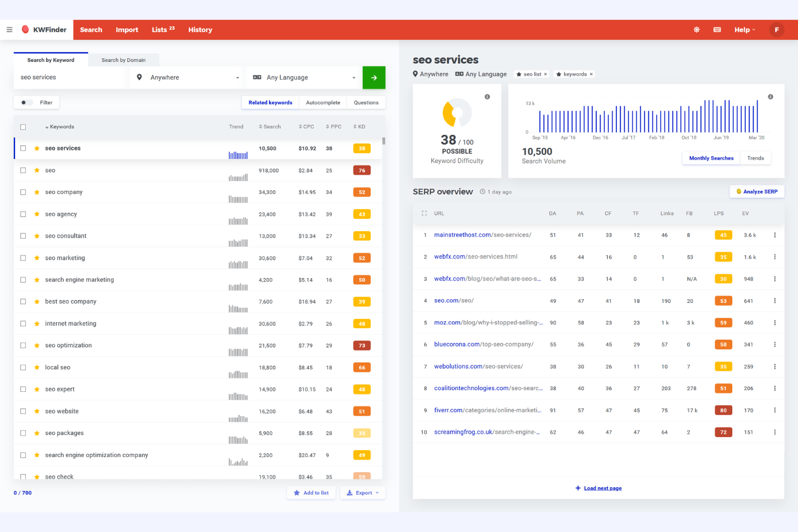The image size is (798, 532).
Task: Open options menu for seo.com row
Action: (x=775, y=301)
